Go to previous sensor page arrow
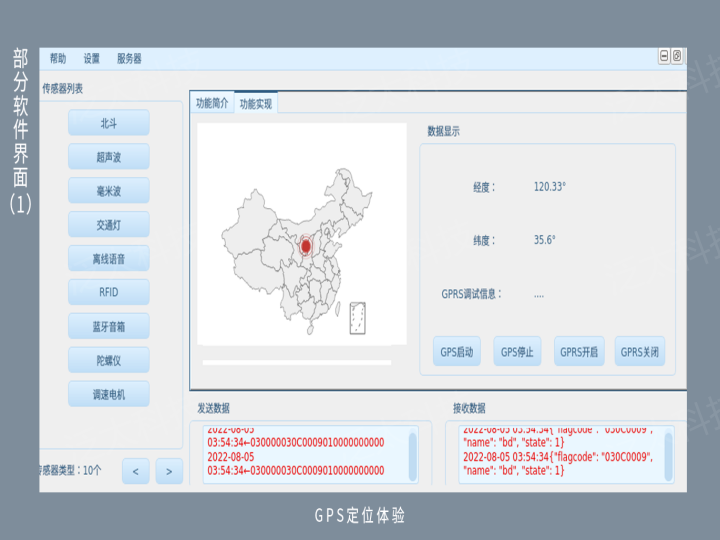The width and height of the screenshot is (720, 540). [136, 471]
